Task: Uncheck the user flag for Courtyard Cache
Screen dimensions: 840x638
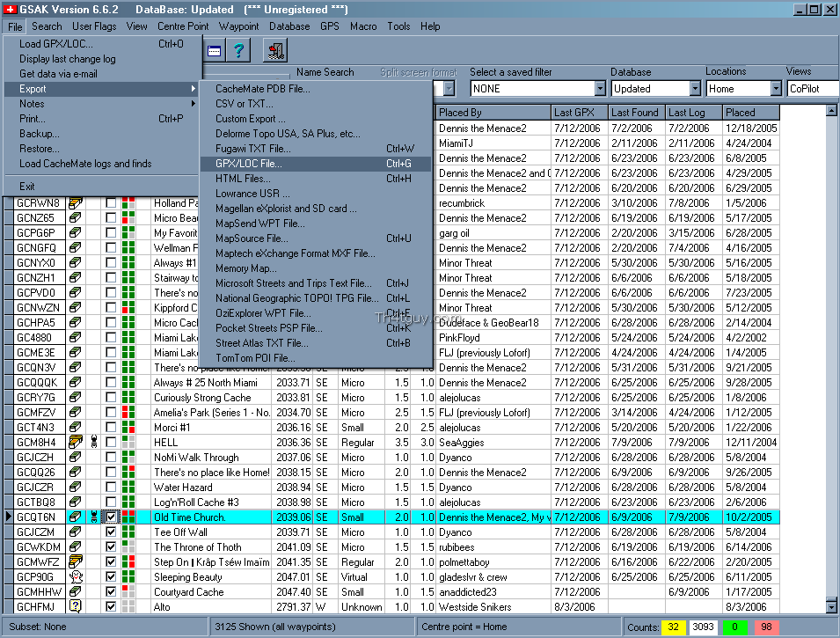Action: tap(111, 591)
